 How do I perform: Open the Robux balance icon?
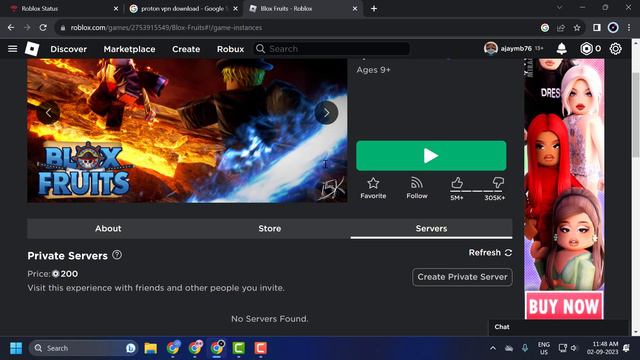tap(586, 49)
